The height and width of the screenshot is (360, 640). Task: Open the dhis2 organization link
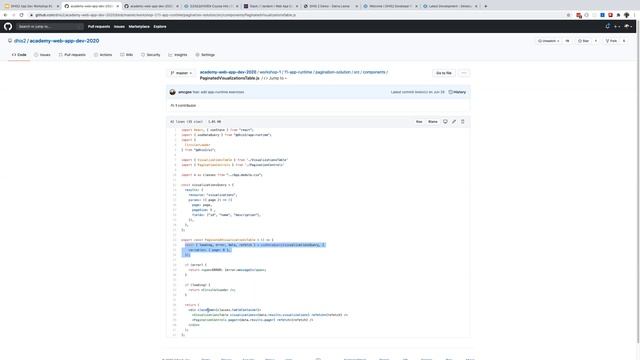(20, 41)
